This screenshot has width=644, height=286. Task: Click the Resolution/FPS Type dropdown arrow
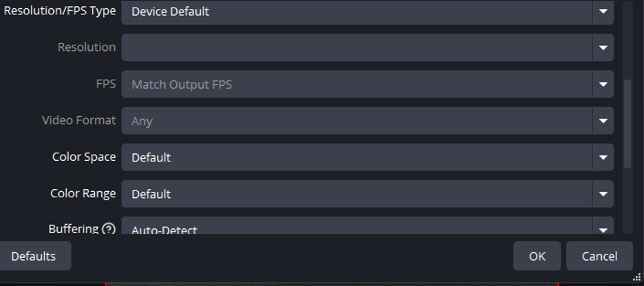click(x=603, y=12)
